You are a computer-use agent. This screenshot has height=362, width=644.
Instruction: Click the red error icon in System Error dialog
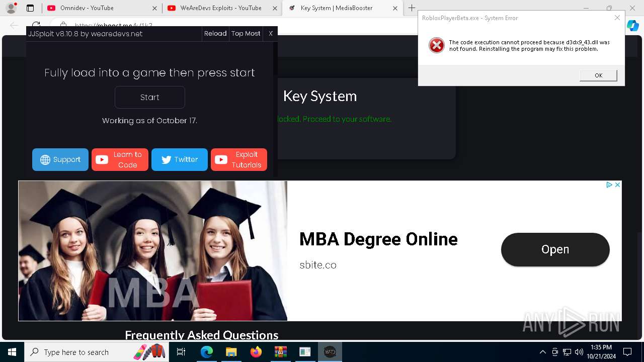click(x=437, y=45)
